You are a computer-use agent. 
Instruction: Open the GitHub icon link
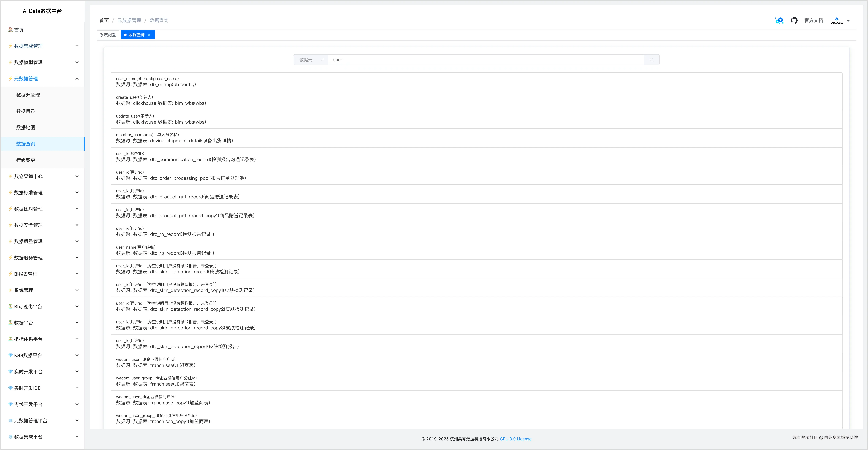click(x=794, y=21)
